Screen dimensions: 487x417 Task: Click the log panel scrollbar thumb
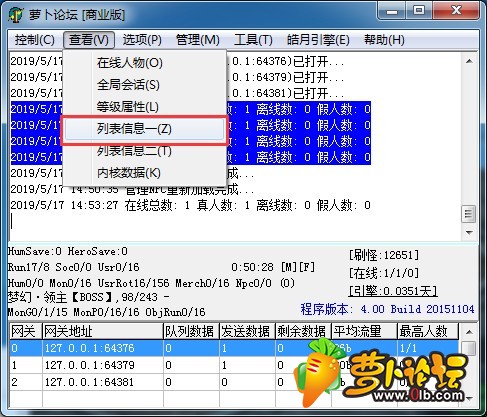(469, 214)
